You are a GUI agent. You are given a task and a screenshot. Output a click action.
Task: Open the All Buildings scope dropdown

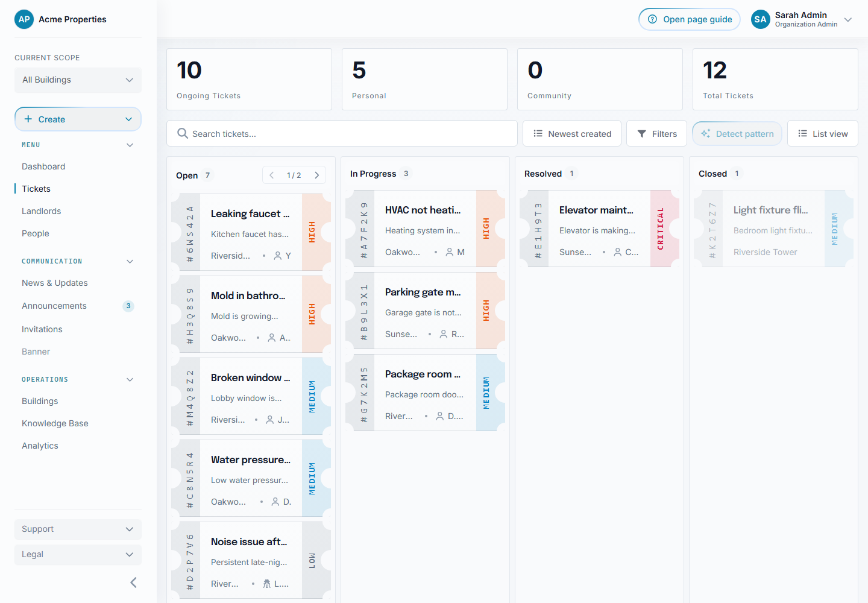(78, 80)
